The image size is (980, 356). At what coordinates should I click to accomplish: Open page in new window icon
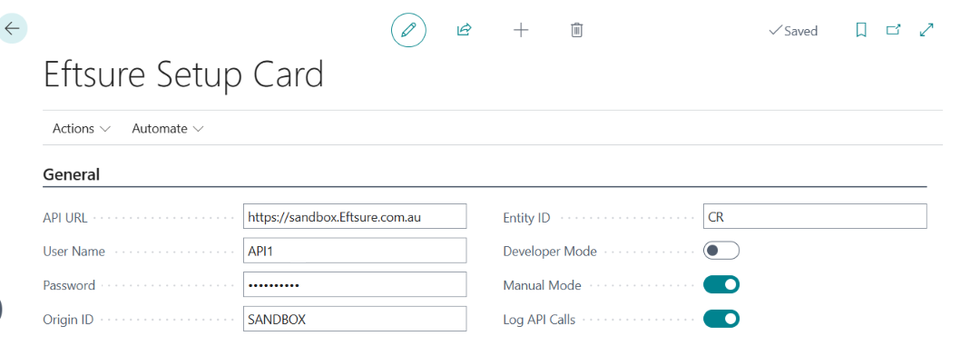click(x=894, y=29)
